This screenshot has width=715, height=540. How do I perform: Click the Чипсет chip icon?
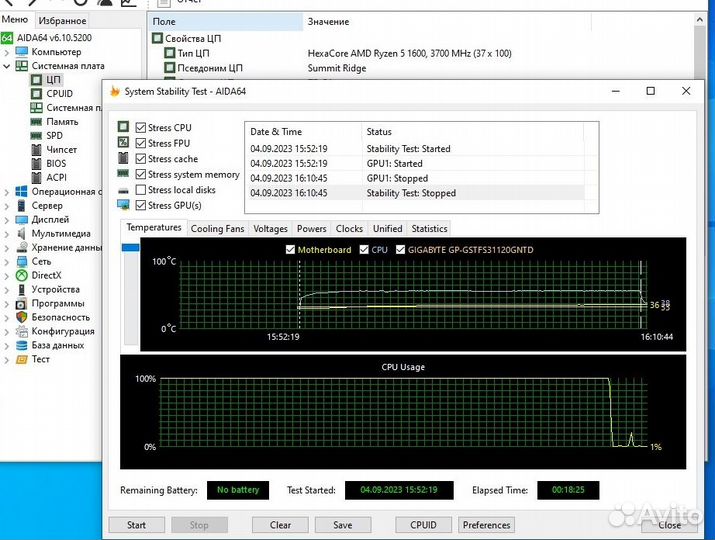point(36,150)
